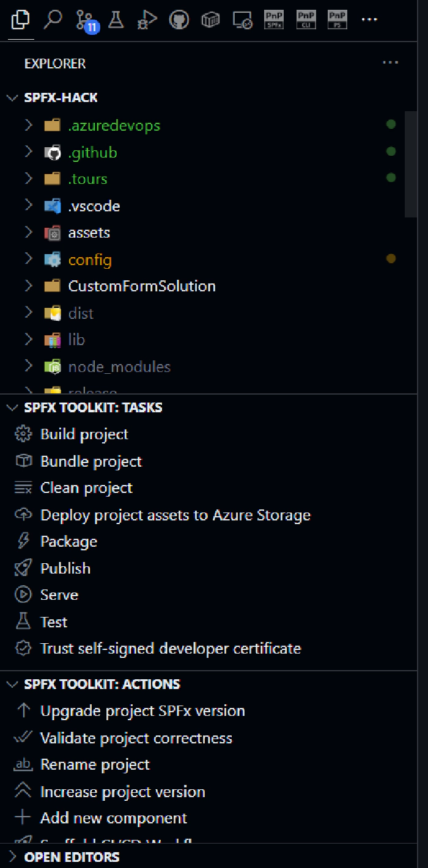Click the Explorer file tree scrollbar

[411, 164]
